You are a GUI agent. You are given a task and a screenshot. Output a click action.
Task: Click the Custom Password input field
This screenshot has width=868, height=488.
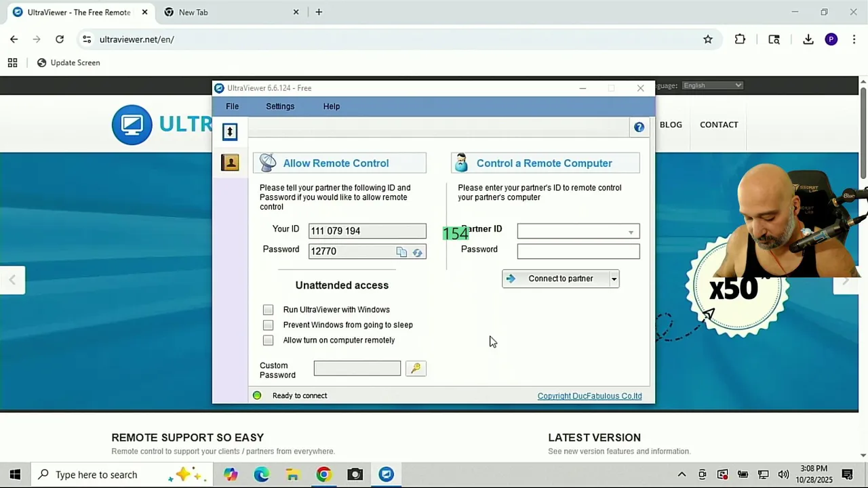click(357, 368)
